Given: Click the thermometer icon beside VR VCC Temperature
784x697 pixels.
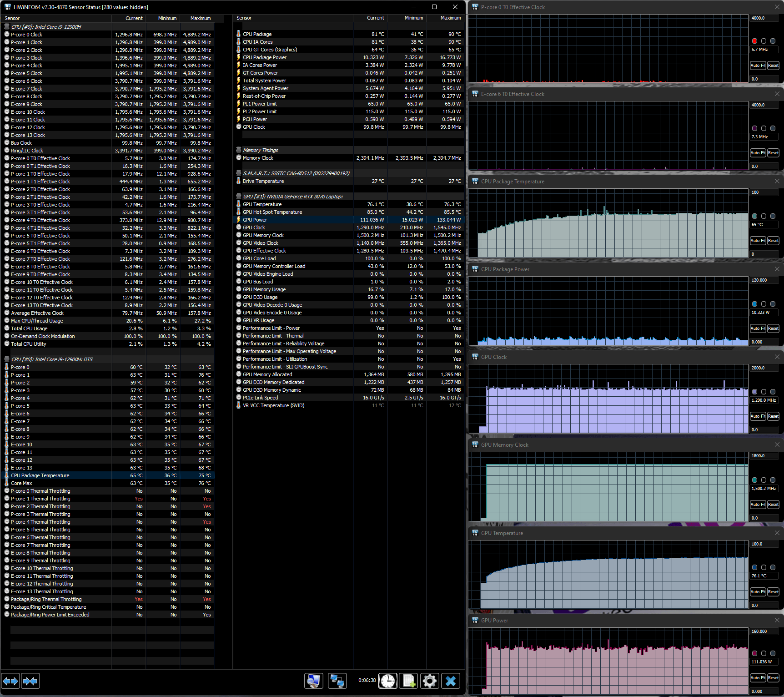Looking at the screenshot, I should [x=239, y=405].
